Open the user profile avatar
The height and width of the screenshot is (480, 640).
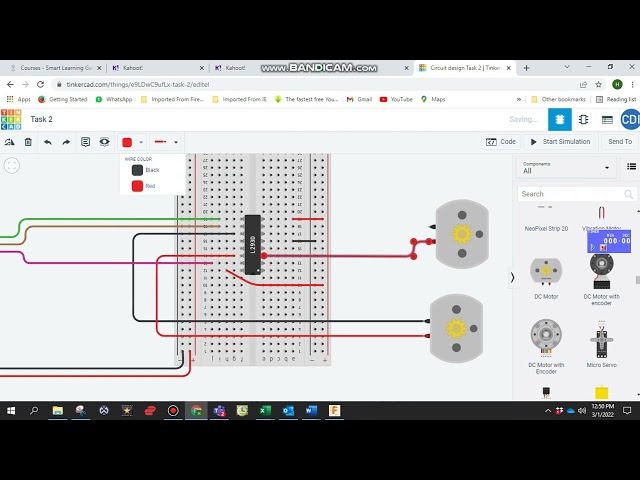pyautogui.click(x=630, y=120)
